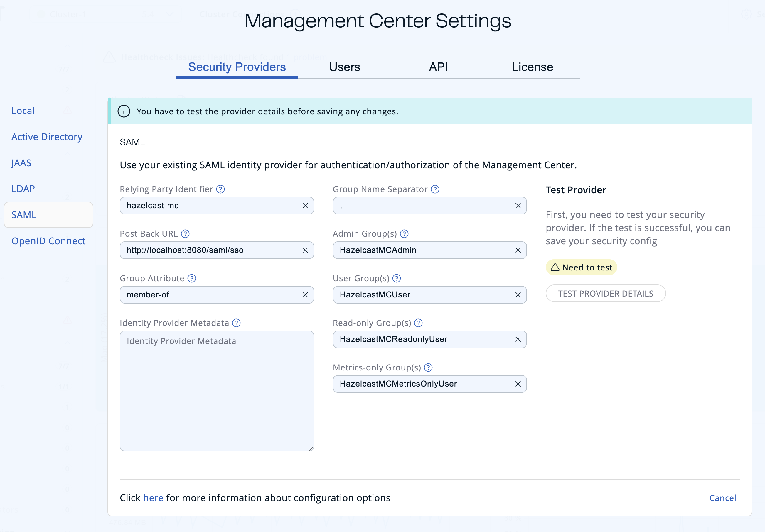Click the info icon in the test provider notice
Image resolution: width=765 pixels, height=532 pixels.
(x=124, y=111)
